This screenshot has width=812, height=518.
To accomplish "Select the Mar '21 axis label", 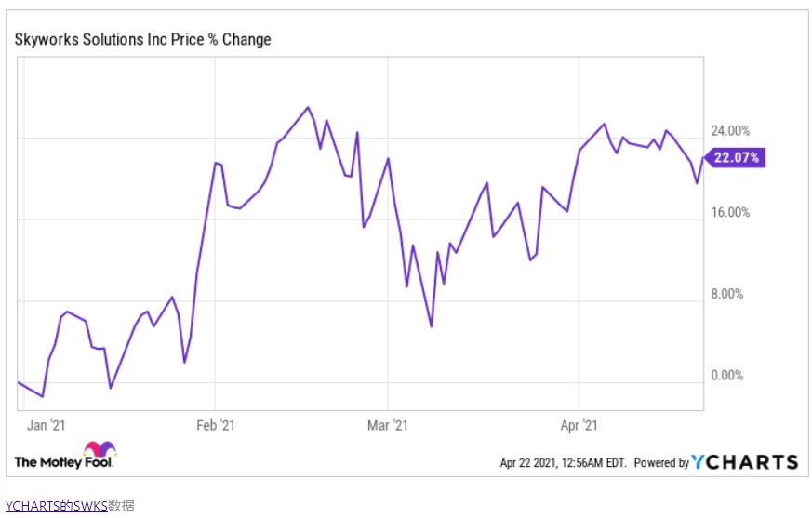I will (x=387, y=425).
